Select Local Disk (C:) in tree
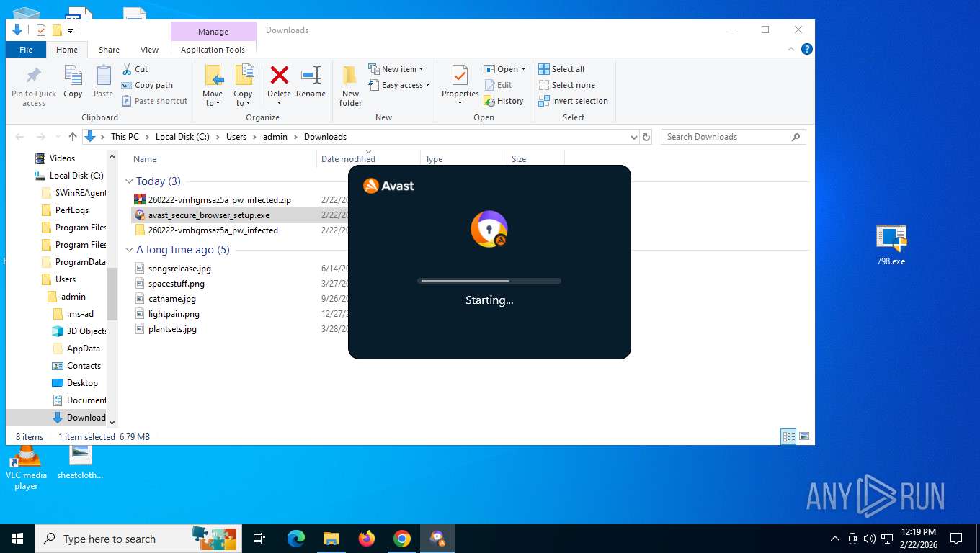This screenshot has height=553, width=980. (x=76, y=176)
